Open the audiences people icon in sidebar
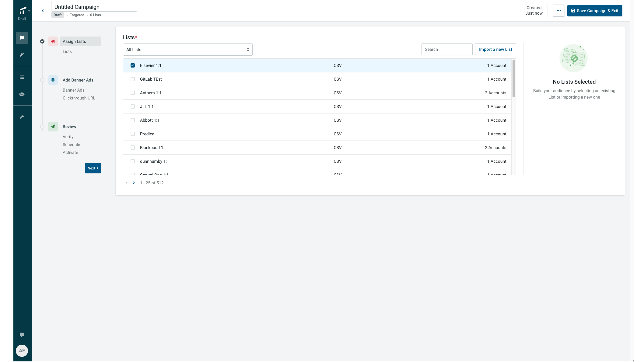 [22, 94]
